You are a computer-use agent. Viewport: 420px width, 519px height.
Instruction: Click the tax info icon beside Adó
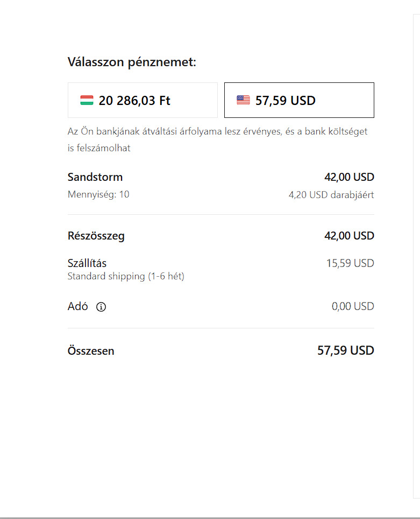[101, 307]
